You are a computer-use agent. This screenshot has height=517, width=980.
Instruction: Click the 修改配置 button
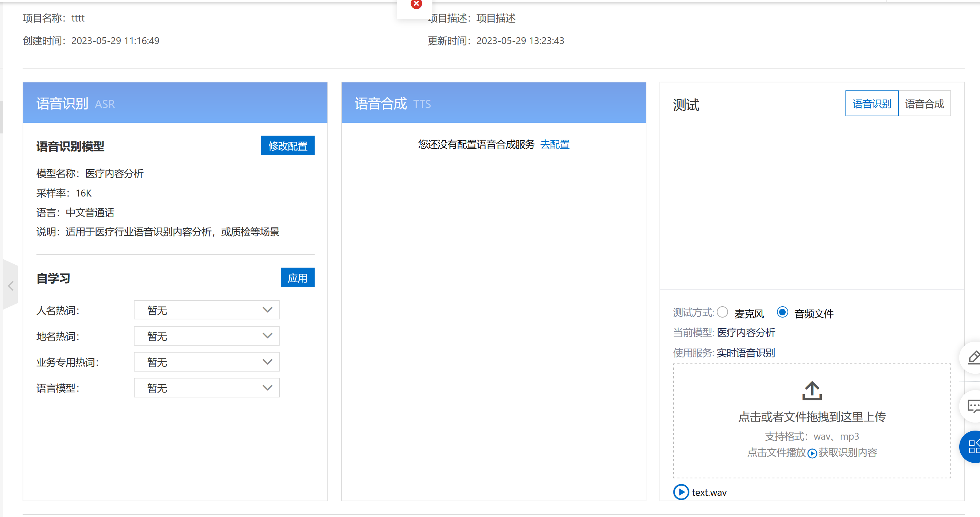(x=288, y=146)
